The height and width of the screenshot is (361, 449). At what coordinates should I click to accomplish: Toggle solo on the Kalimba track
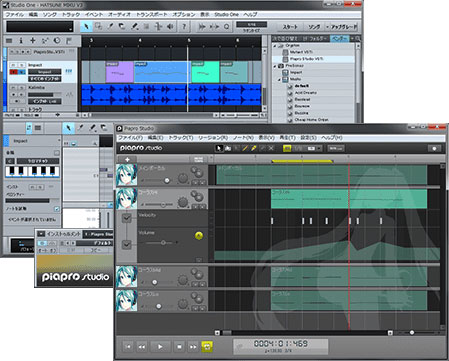(x=21, y=87)
